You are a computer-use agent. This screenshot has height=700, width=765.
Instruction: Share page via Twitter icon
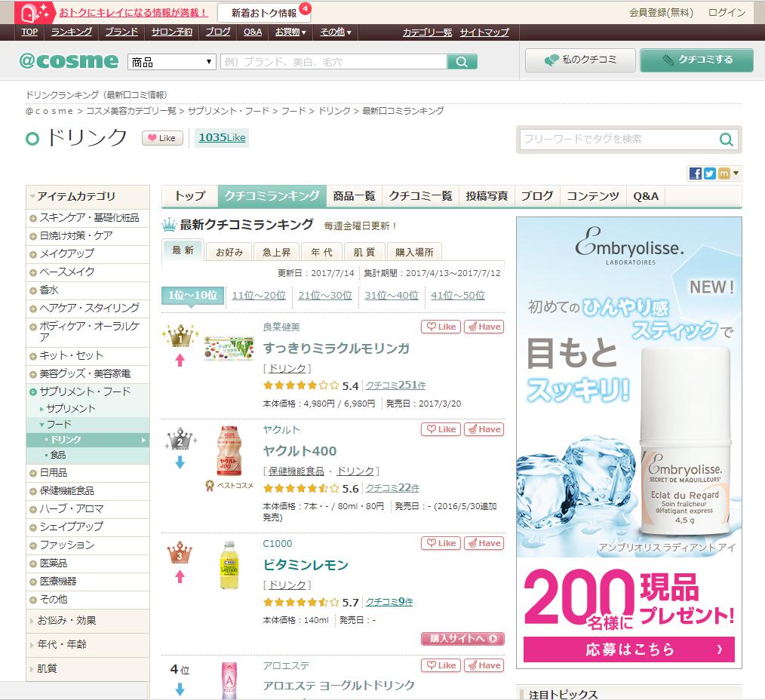pos(709,173)
